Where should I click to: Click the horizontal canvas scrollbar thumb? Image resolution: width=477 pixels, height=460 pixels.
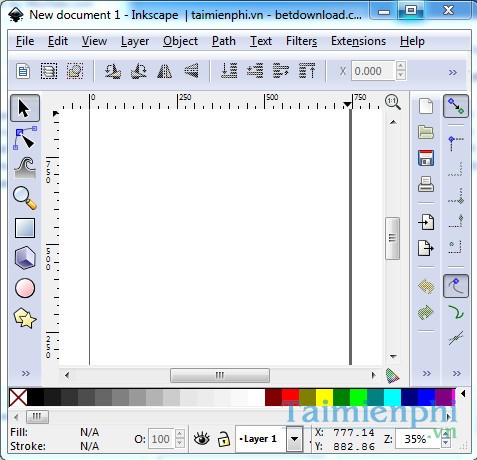tap(220, 376)
